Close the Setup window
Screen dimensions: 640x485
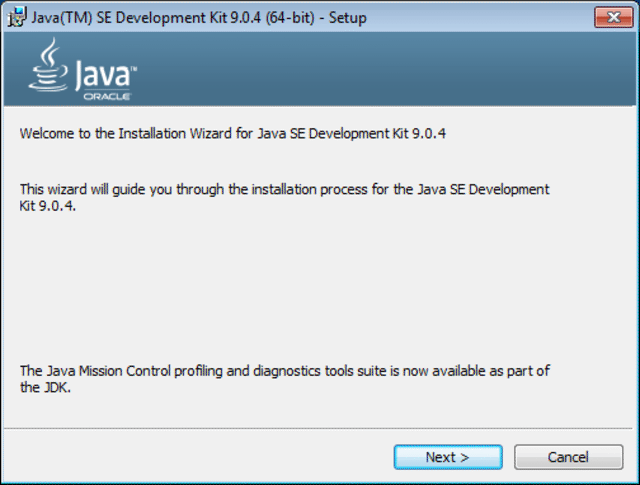point(613,17)
